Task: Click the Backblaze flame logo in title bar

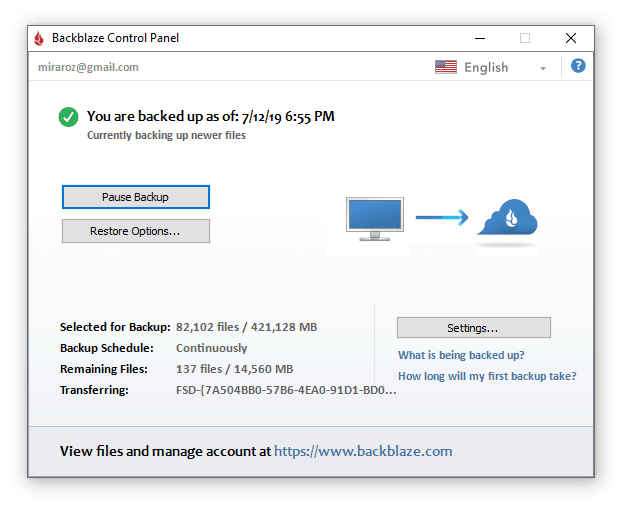Action: click(x=39, y=38)
